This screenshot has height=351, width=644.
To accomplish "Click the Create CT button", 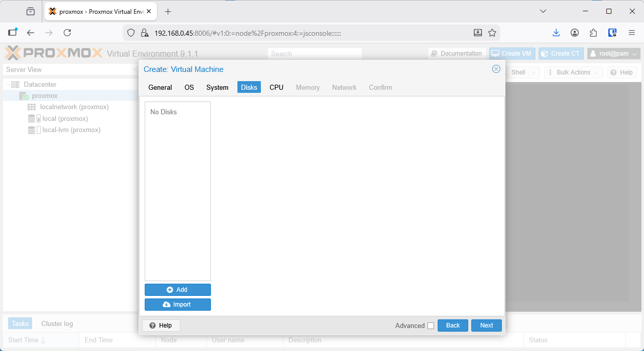I will pos(561,54).
